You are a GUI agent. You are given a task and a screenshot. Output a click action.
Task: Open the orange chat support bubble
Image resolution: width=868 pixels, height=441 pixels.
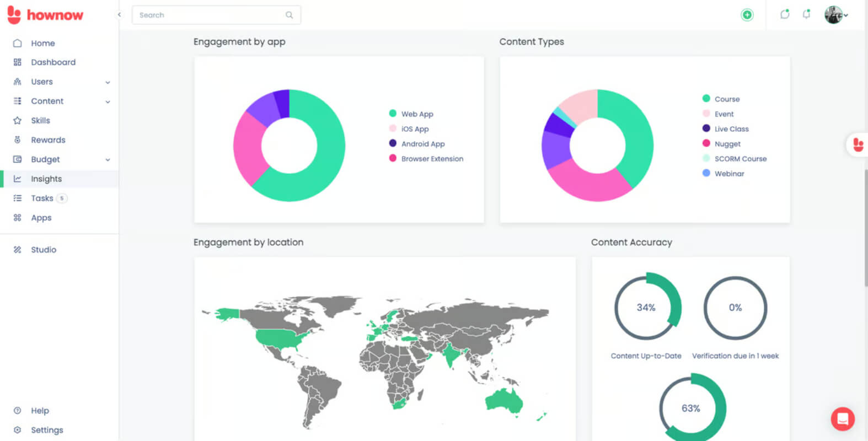pyautogui.click(x=842, y=419)
